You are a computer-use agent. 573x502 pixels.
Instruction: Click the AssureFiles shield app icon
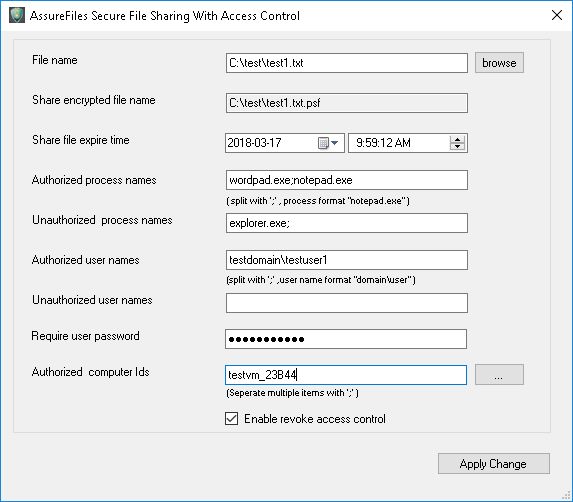[17, 15]
